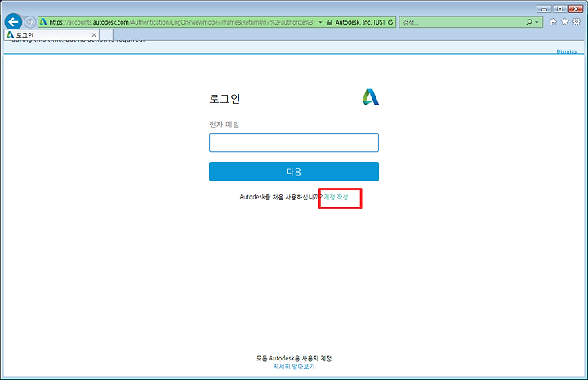Close the browser window
The height and width of the screenshot is (380, 588).
576,9
